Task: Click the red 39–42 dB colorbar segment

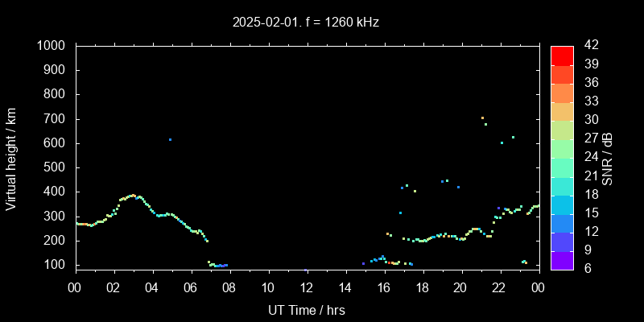Action: click(x=562, y=55)
